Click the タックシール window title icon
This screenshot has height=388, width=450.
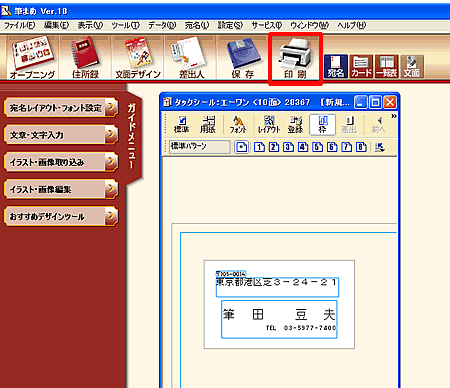pos(167,102)
